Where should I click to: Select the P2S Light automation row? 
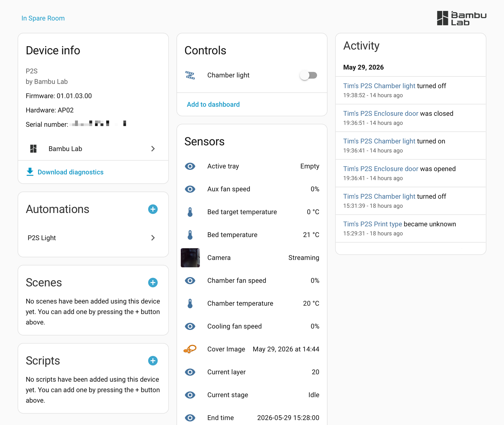click(x=93, y=238)
